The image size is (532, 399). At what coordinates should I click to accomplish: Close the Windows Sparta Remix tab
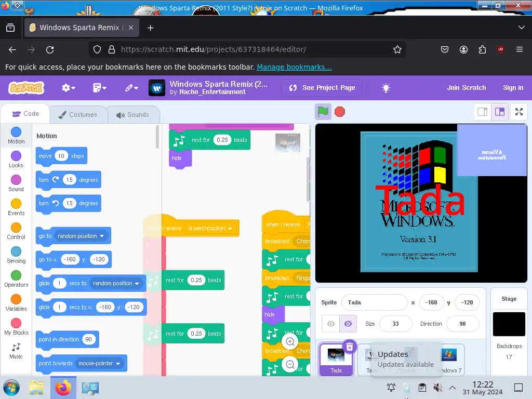[x=131, y=28]
